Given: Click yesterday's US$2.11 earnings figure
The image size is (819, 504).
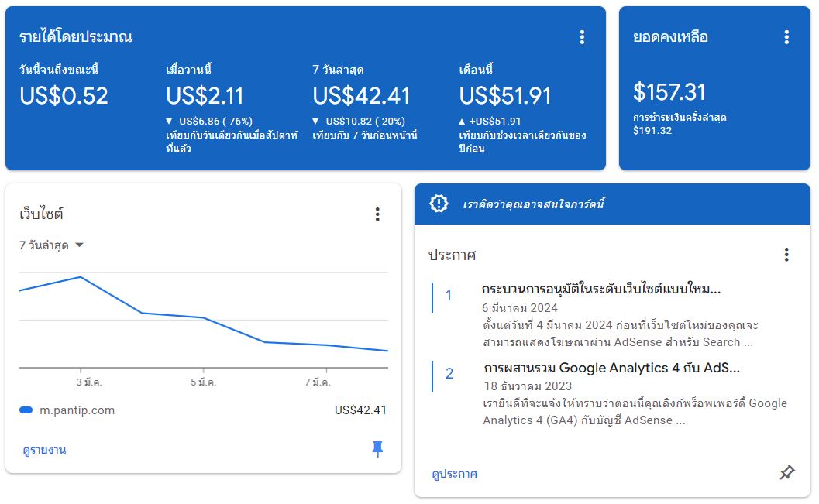Looking at the screenshot, I should 205,96.
